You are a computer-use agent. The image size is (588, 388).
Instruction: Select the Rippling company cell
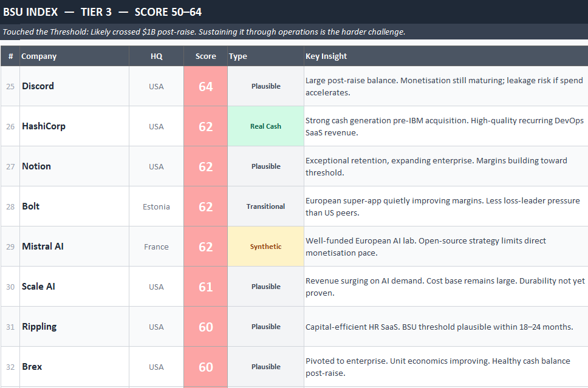74,327
